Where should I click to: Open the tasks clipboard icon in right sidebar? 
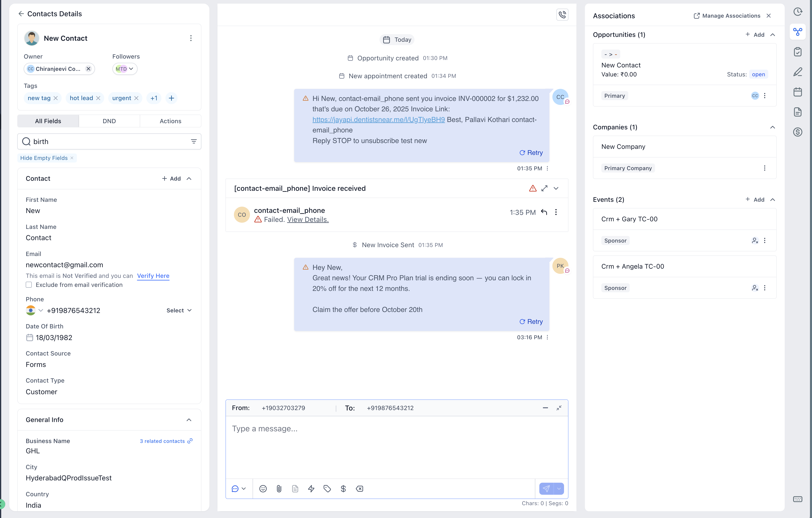pos(797,52)
